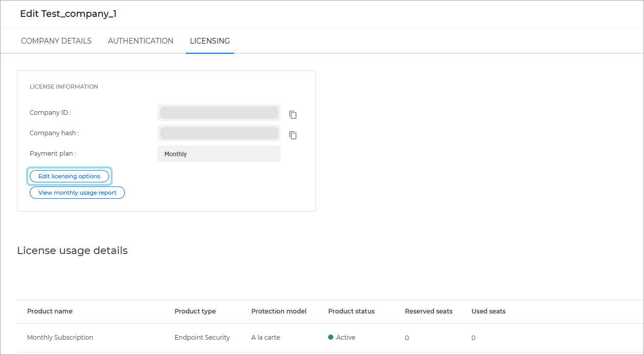Select the Monthly Subscription product row

point(60,337)
